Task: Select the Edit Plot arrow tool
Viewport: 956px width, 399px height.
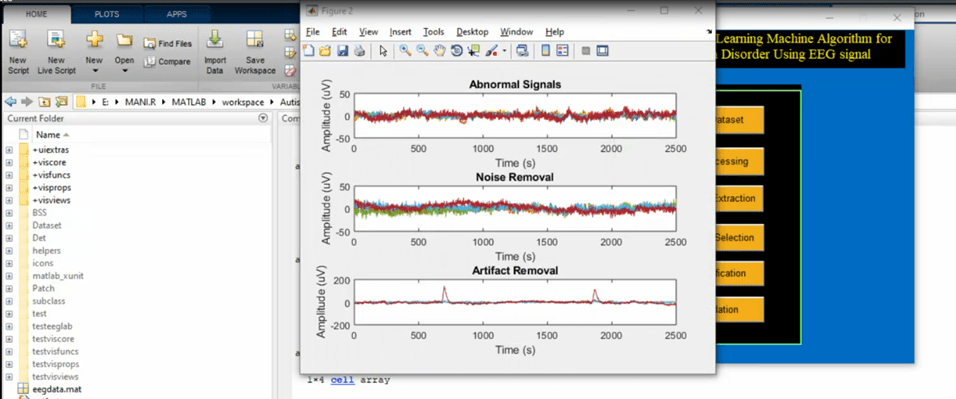Action: point(383,51)
